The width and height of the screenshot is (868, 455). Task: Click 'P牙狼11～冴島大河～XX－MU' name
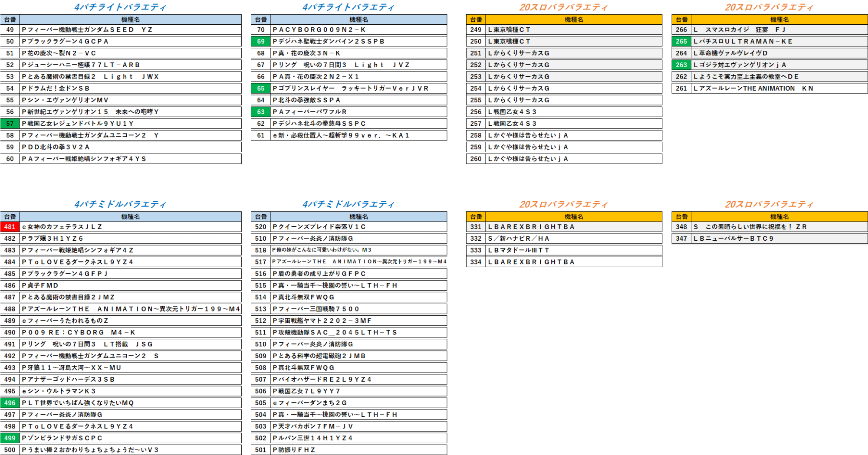point(131,367)
